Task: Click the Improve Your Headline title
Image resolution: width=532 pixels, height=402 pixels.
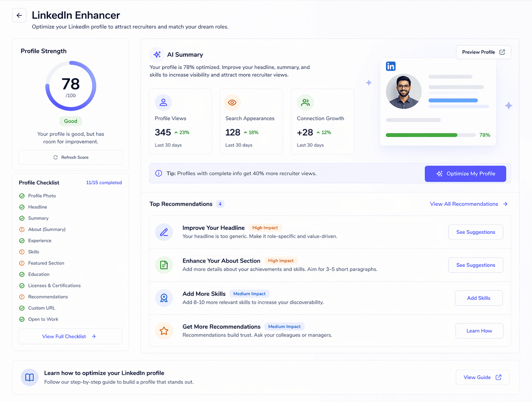Action: pos(214,228)
